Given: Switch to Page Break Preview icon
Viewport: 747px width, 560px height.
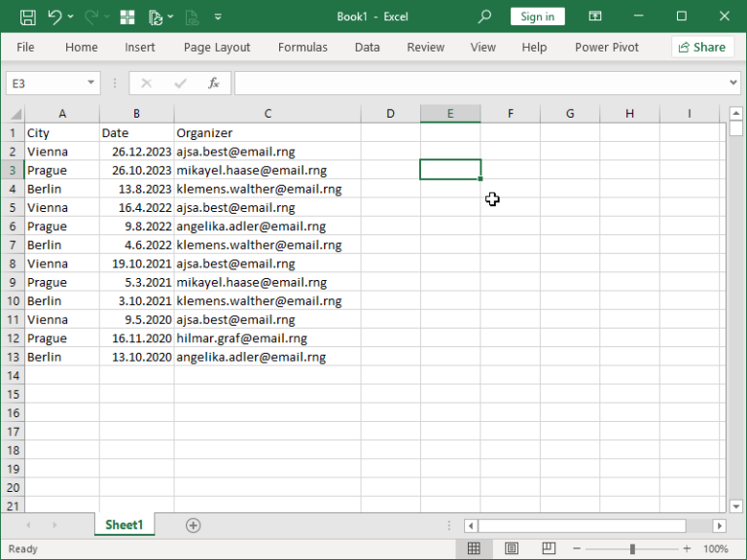Looking at the screenshot, I should (x=548, y=549).
